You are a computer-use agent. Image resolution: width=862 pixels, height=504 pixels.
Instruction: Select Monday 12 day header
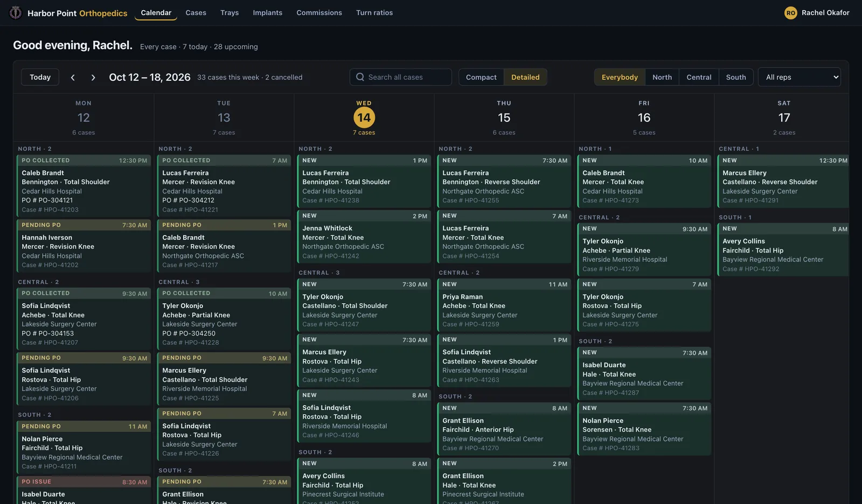(84, 117)
